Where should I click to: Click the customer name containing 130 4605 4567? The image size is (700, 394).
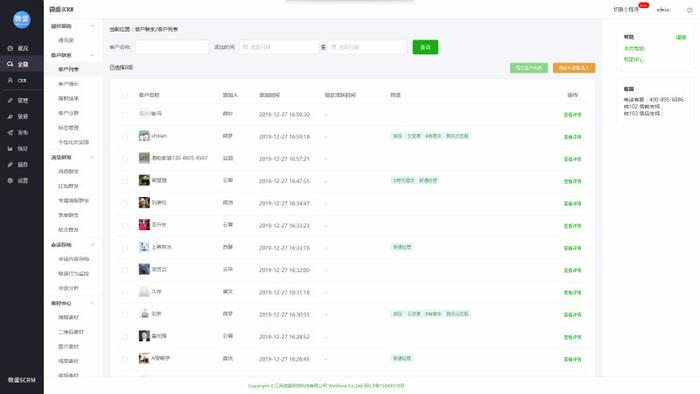click(x=179, y=158)
